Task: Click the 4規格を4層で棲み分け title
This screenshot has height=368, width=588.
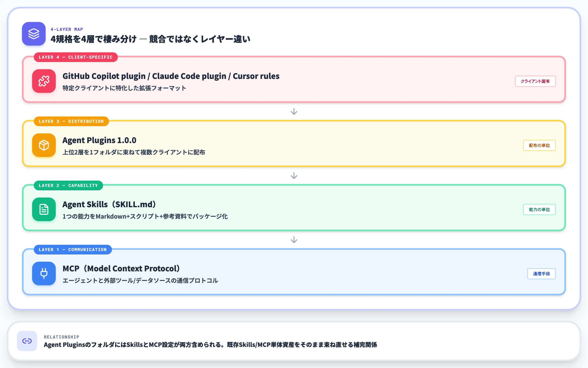Action: click(151, 39)
